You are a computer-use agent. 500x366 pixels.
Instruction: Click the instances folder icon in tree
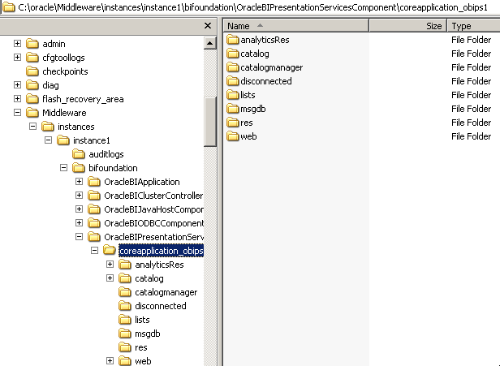coord(48,127)
